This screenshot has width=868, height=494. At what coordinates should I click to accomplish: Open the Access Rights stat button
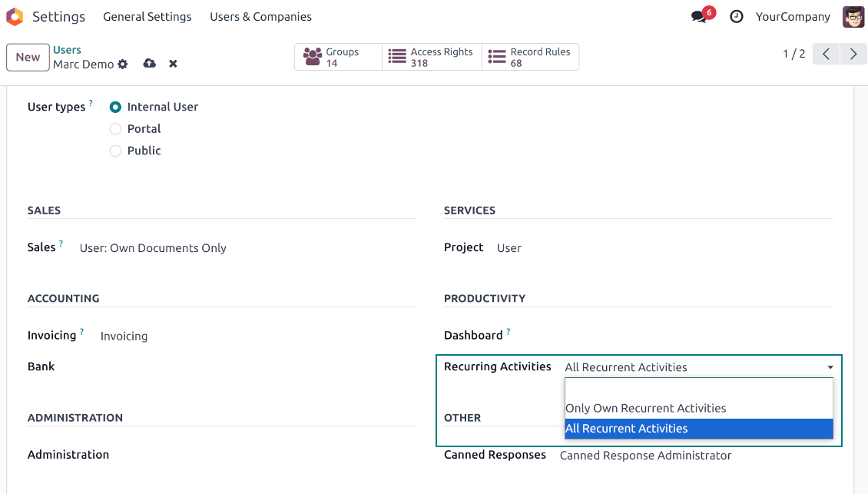pyautogui.click(x=432, y=57)
